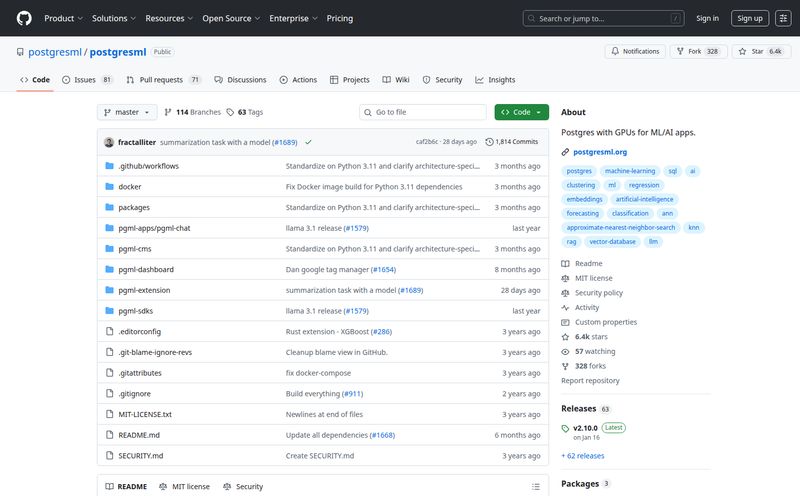The image size is (800, 496).
Task: Open README outline list icon
Action: (x=536, y=487)
